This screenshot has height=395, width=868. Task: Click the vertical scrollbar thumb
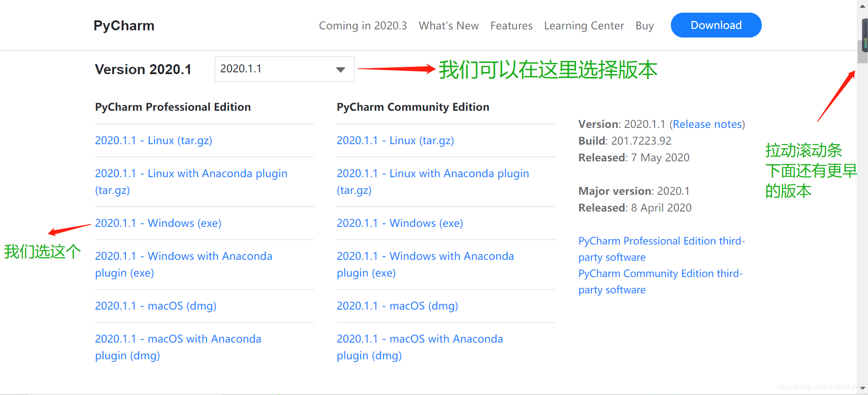click(862, 52)
